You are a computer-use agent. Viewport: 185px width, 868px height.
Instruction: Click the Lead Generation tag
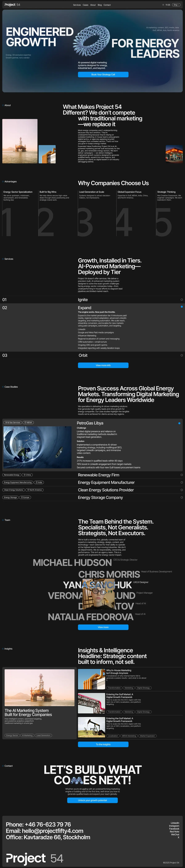pyautogui.click(x=43, y=736)
